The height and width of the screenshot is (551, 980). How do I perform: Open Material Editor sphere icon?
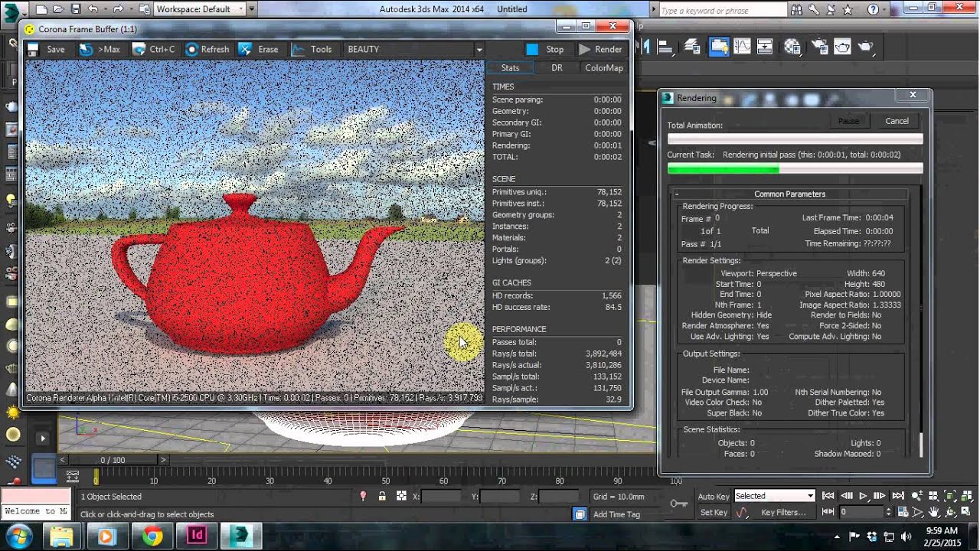pos(792,47)
